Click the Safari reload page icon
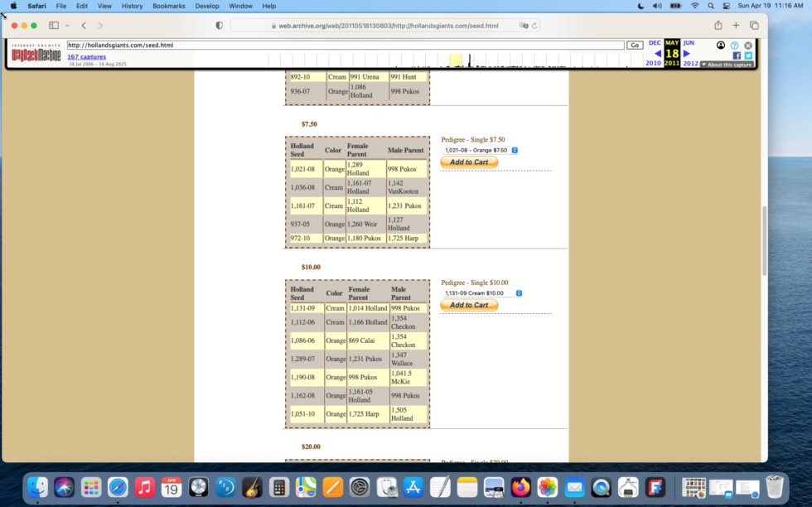The width and height of the screenshot is (812, 507). [x=534, y=26]
